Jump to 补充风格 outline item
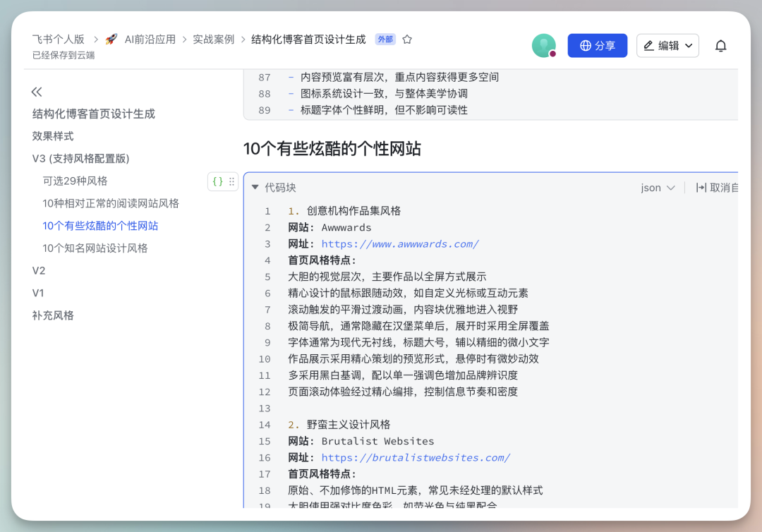Image resolution: width=762 pixels, height=532 pixels. (x=53, y=315)
